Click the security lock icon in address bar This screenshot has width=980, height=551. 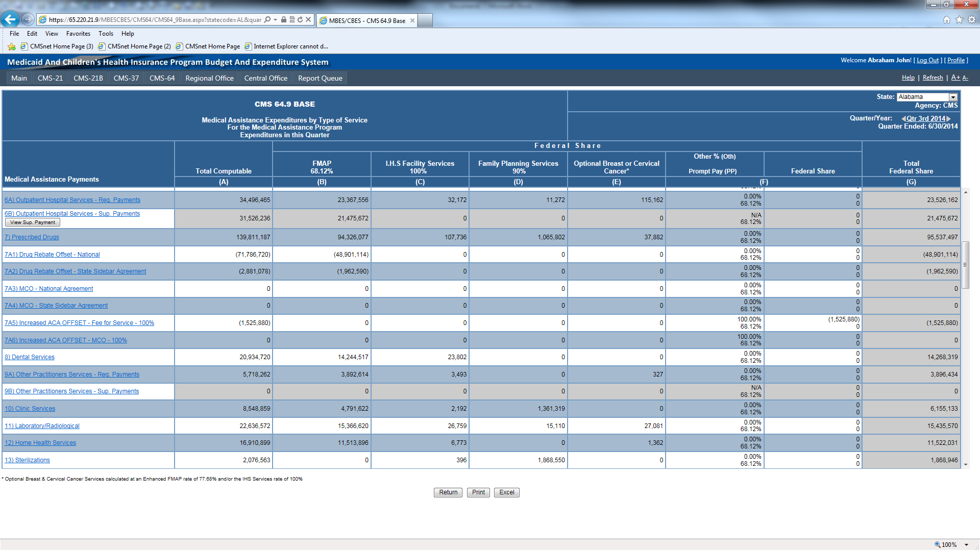[x=284, y=20]
